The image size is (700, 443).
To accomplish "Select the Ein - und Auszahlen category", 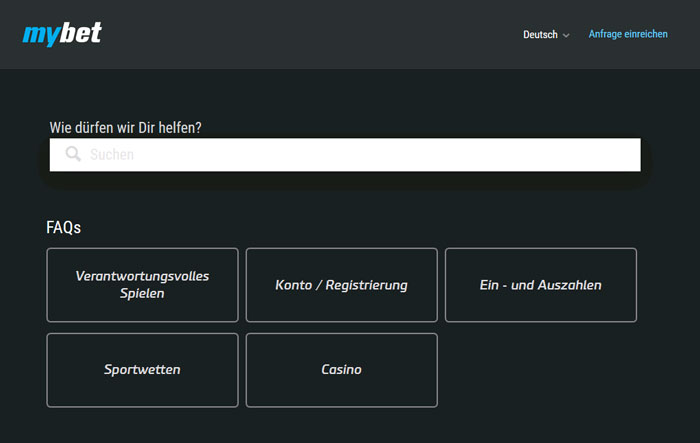I will tap(541, 285).
